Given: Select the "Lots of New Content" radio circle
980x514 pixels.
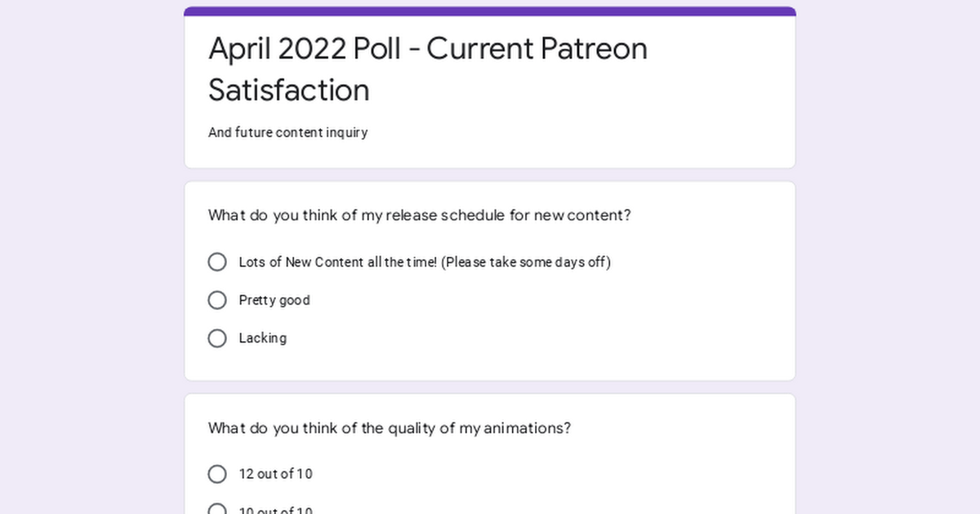Looking at the screenshot, I should click(217, 262).
